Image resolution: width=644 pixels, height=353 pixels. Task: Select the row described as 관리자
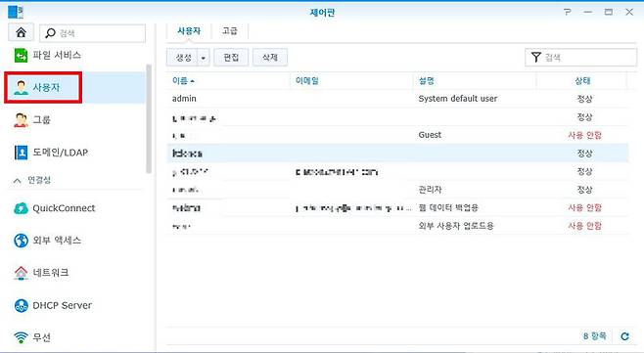point(397,190)
